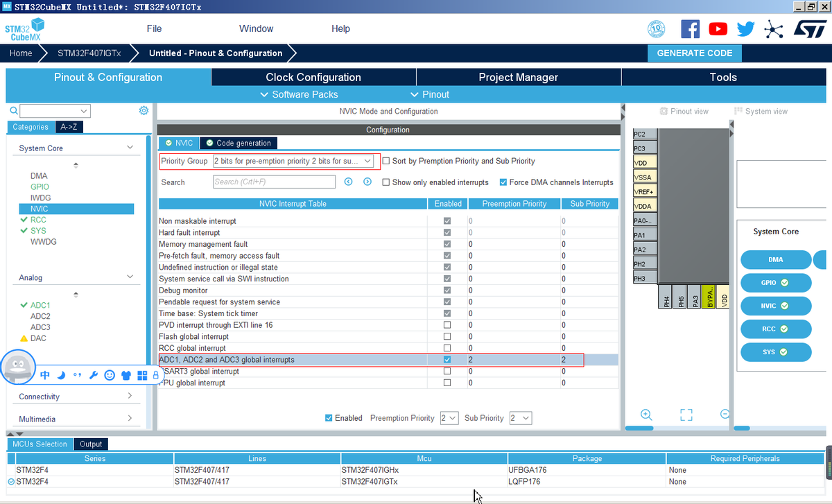
Task: Click the ST community network icon
Action: (x=772, y=28)
